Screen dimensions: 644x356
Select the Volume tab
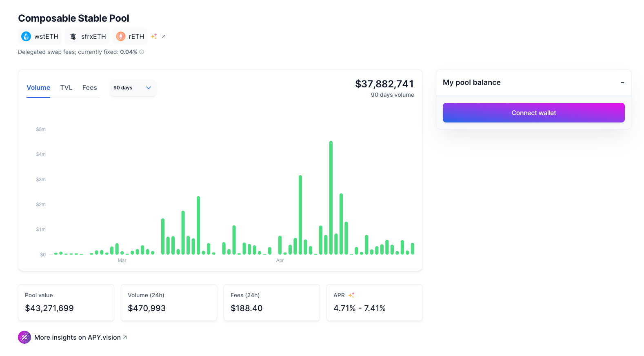tap(38, 88)
